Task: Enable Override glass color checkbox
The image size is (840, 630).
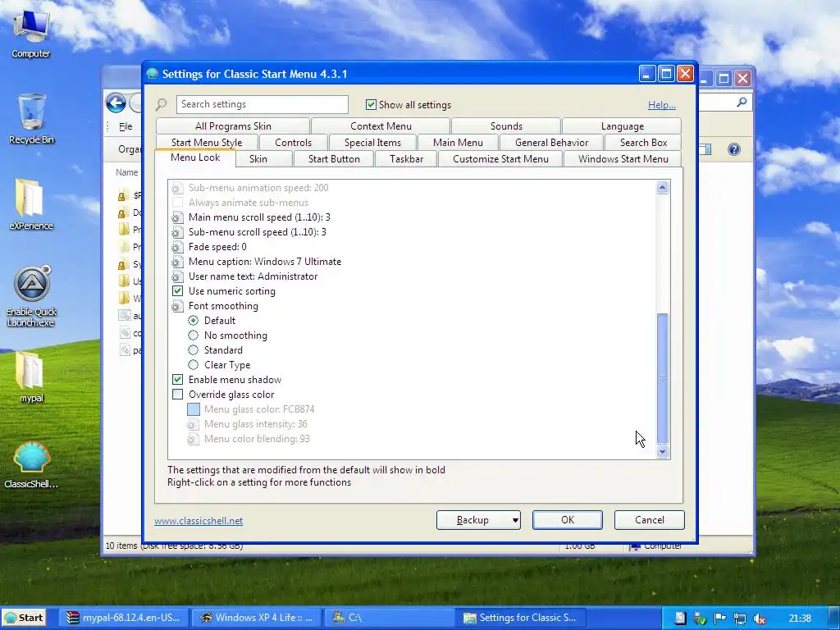Action: [177, 395]
